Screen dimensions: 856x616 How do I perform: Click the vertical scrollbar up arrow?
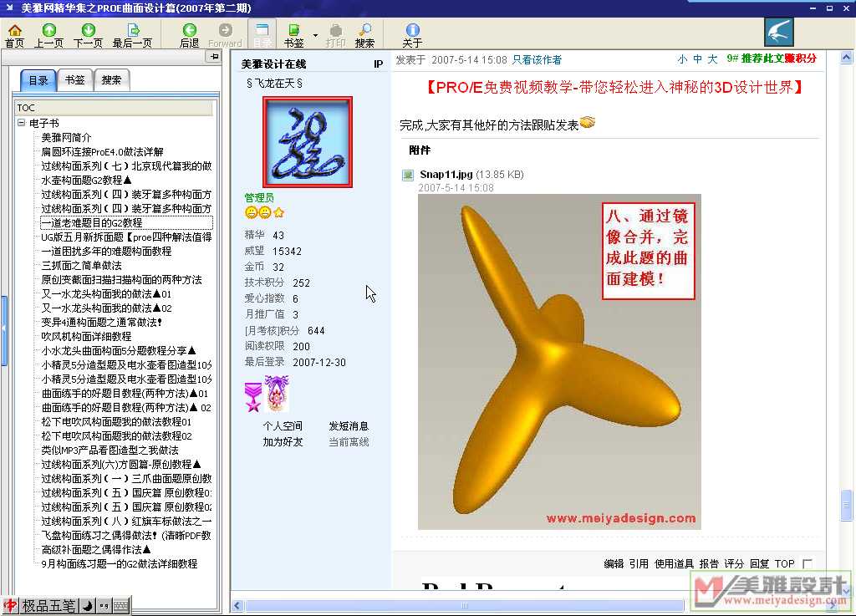(x=846, y=57)
